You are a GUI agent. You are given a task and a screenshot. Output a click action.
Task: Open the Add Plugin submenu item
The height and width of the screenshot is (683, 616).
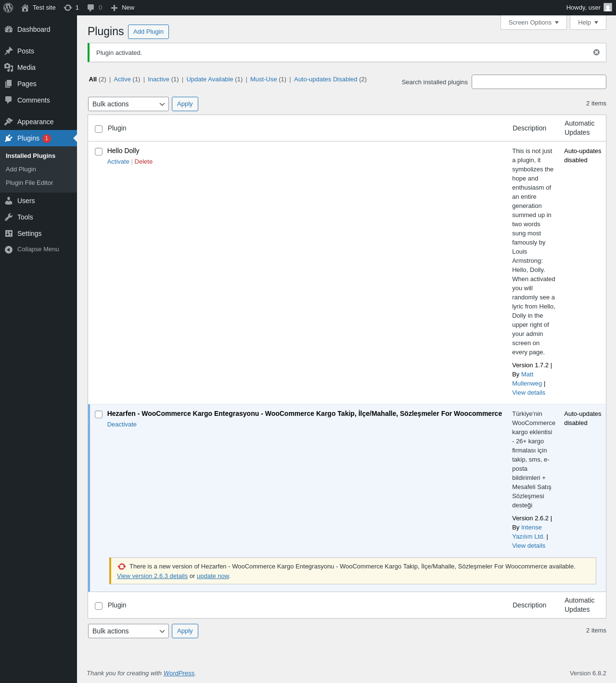point(21,169)
